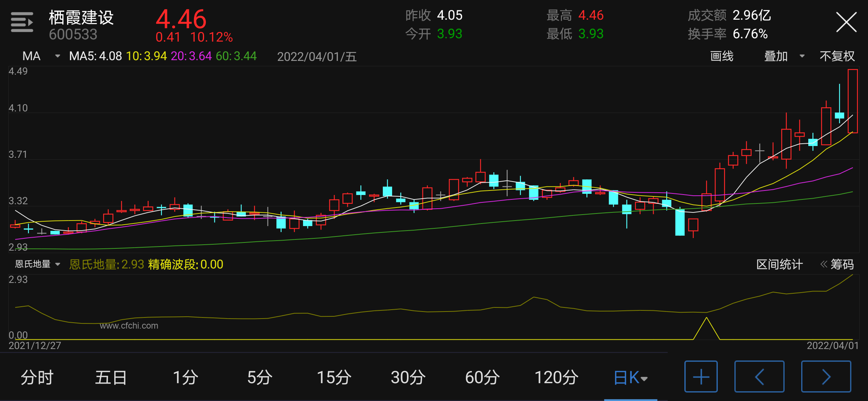
Task: Move chart right with the forward arrow
Action: pos(826,377)
